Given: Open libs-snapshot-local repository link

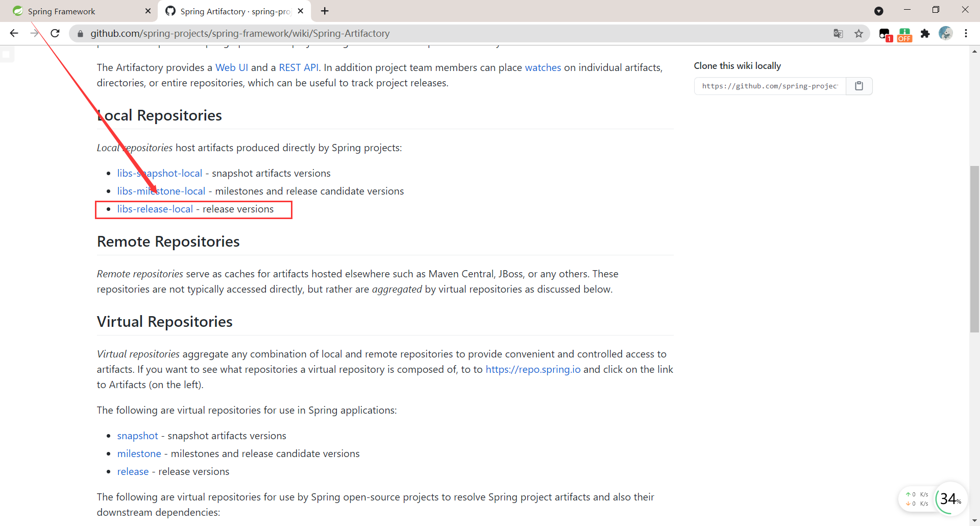Looking at the screenshot, I should point(160,173).
